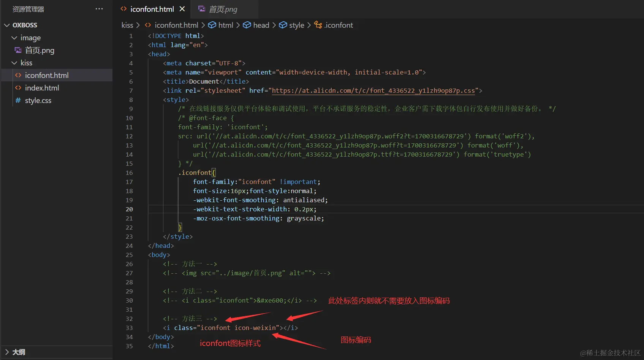Click the commented img src line 27

247,273
